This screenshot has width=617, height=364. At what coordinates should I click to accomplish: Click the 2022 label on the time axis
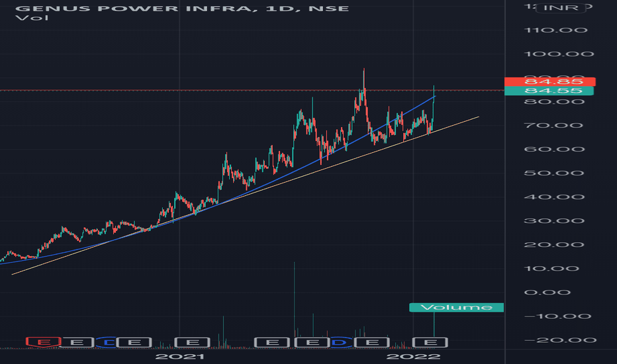pyautogui.click(x=413, y=357)
